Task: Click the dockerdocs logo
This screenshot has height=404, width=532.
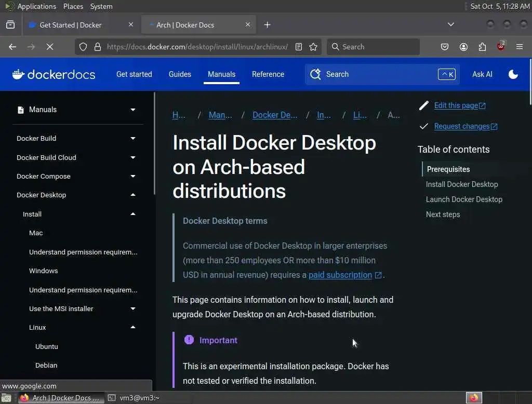Action: (54, 74)
